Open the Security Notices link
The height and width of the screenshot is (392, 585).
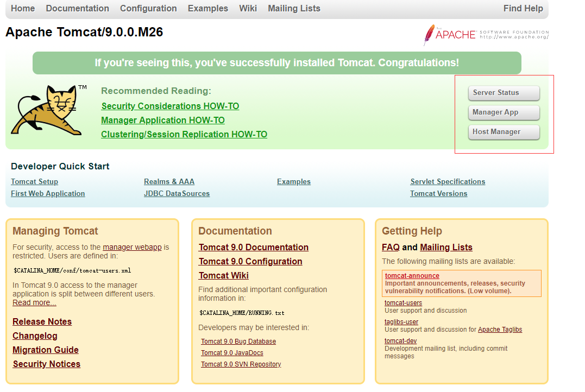point(47,364)
